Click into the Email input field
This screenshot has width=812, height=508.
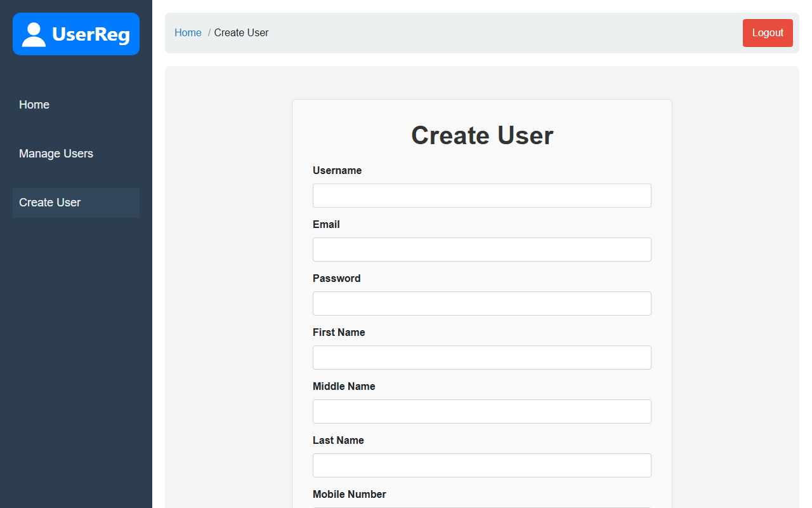tap(482, 250)
